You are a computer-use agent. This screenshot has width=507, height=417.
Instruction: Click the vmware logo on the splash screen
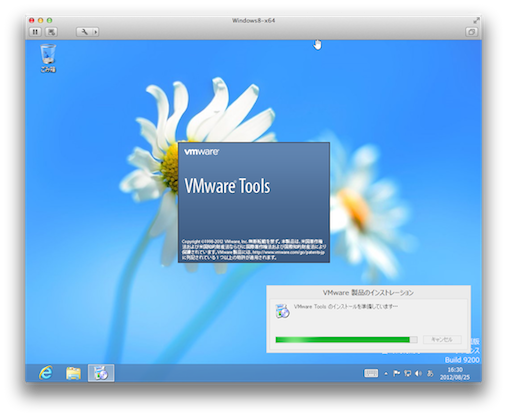[201, 152]
